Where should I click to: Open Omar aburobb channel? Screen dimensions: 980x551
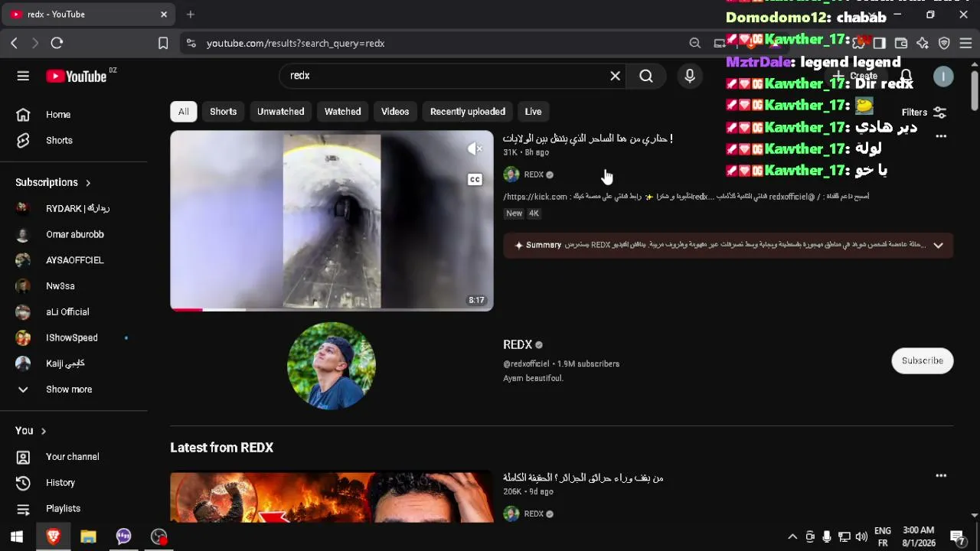tap(73, 234)
